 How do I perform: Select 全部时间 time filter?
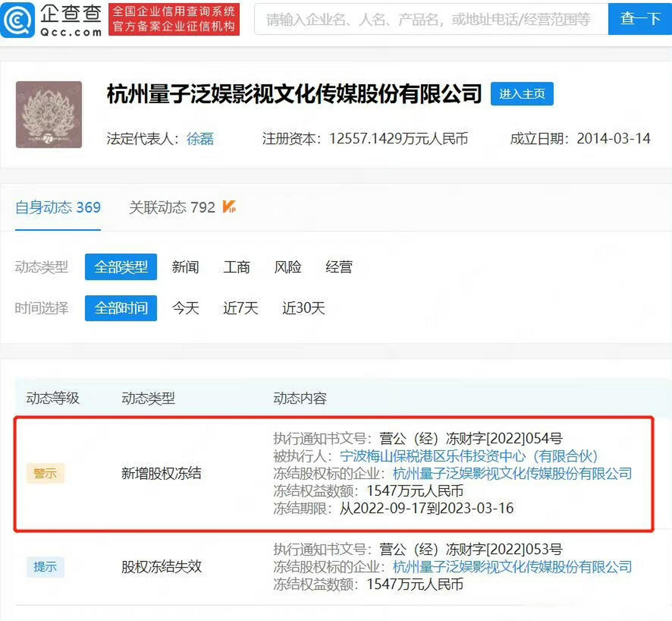[121, 308]
